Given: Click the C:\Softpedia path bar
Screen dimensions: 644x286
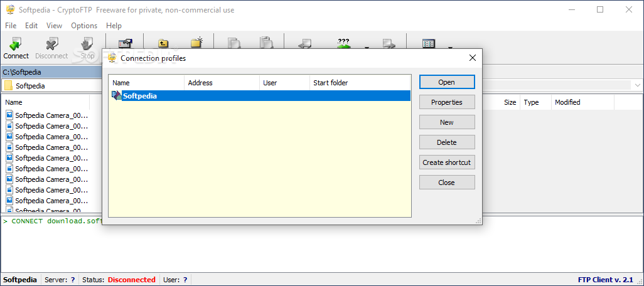Looking at the screenshot, I should [51, 72].
